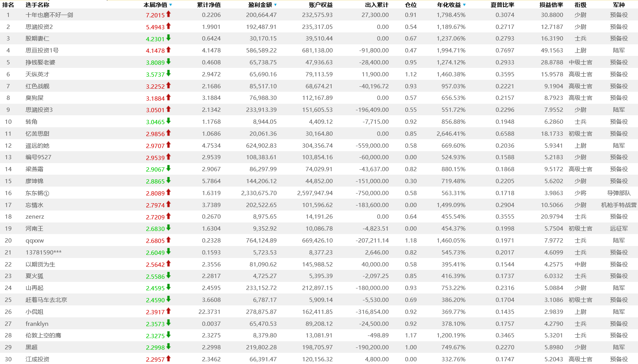638x364 pixels.
Task: Click the red up arrow beside 5.4943
Action: tap(168, 26)
